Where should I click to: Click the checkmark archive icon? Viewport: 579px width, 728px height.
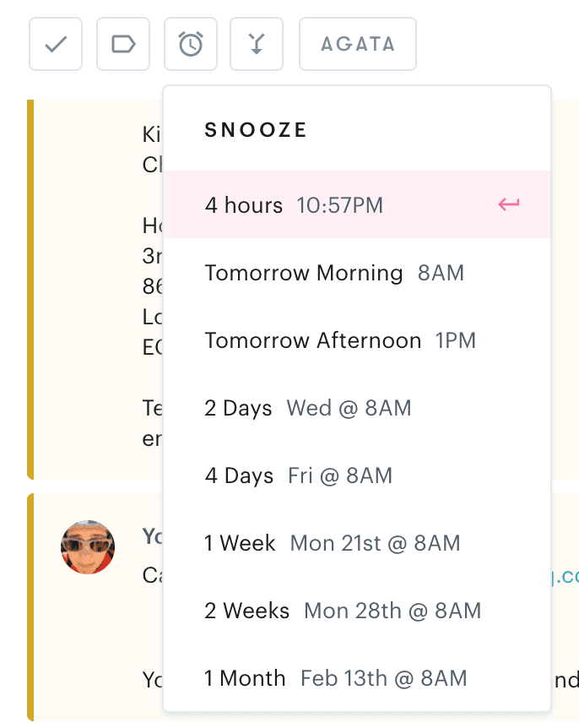click(55, 44)
